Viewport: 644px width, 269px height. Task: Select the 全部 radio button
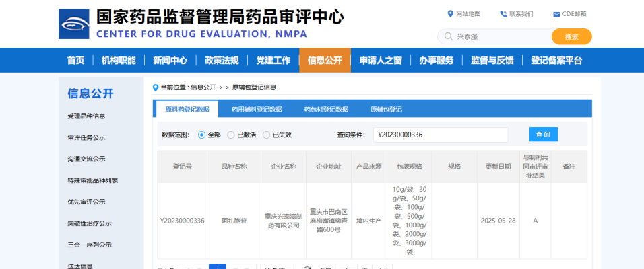point(201,134)
